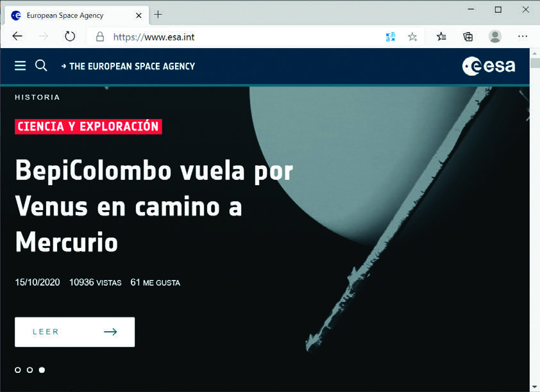
Task: Click the ESA logo in header
Action: point(489,66)
